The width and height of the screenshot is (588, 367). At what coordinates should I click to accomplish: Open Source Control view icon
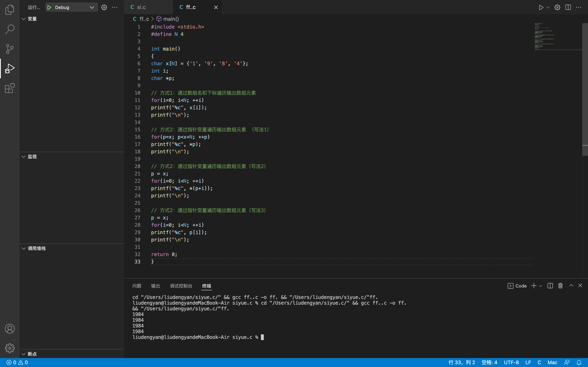tap(10, 49)
